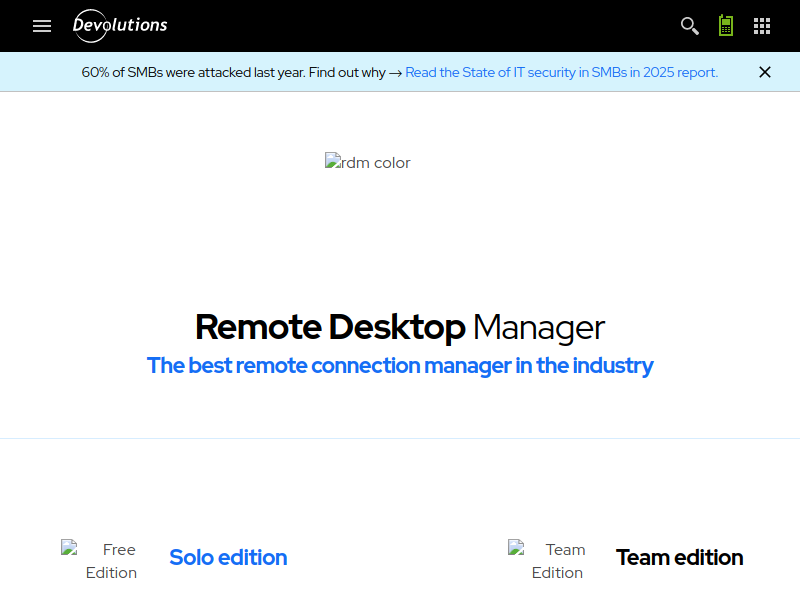This screenshot has height=600, width=800.
Task: Open the State of IT security report link
Action: (561, 72)
